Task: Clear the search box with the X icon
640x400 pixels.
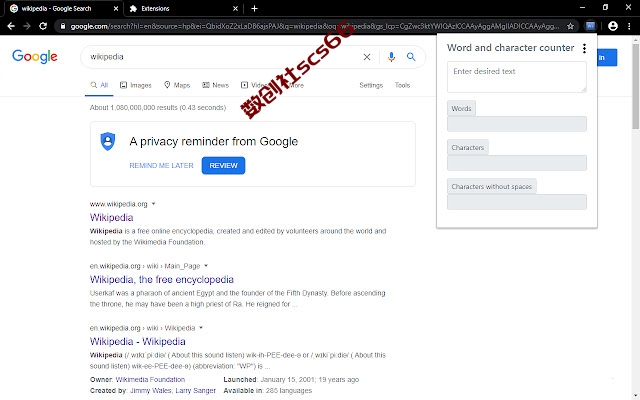Action: click(x=367, y=57)
